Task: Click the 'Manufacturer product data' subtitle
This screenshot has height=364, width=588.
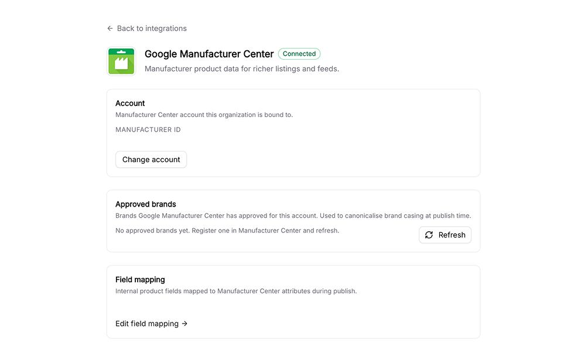Action: click(242, 69)
